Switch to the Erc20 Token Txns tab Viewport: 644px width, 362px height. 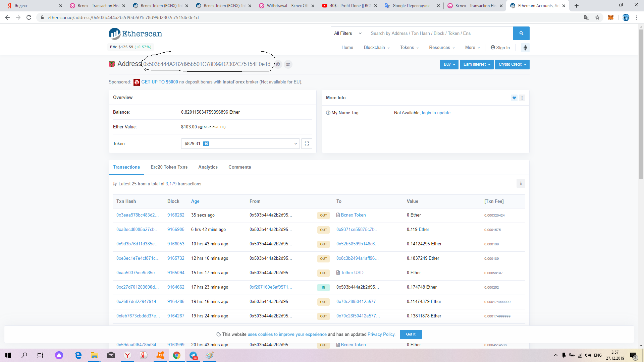(169, 167)
